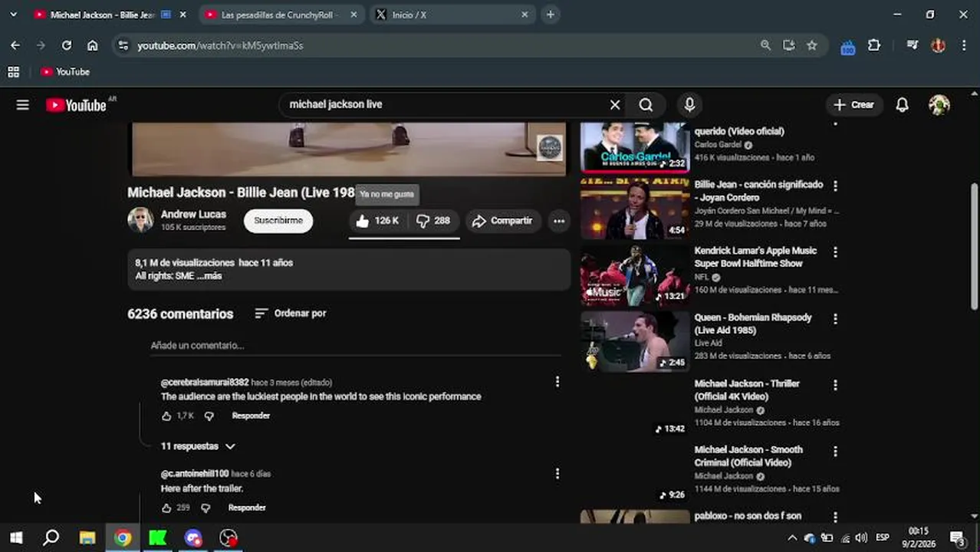This screenshot has height=552, width=980.
Task: Open account avatar menu on YouTube
Action: click(x=939, y=105)
